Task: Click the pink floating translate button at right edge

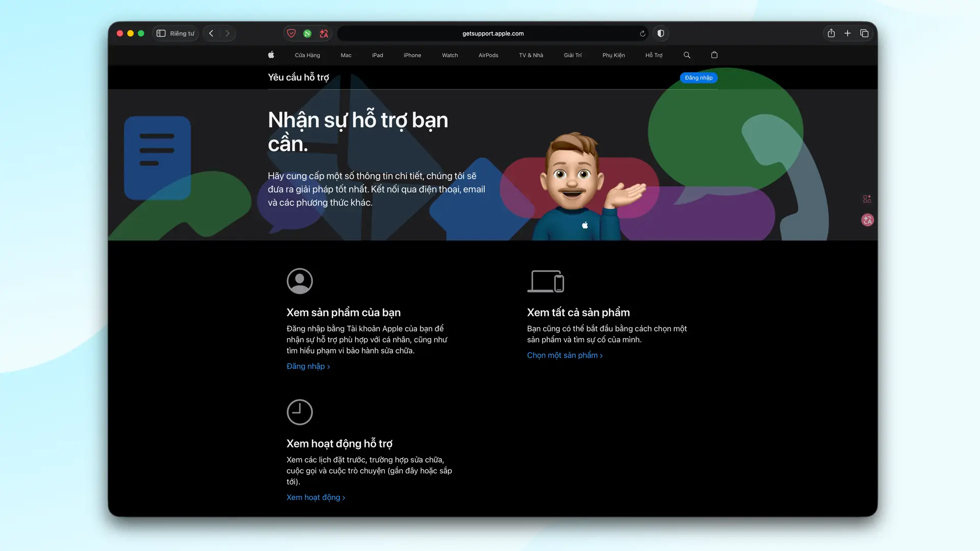Action: point(868,220)
